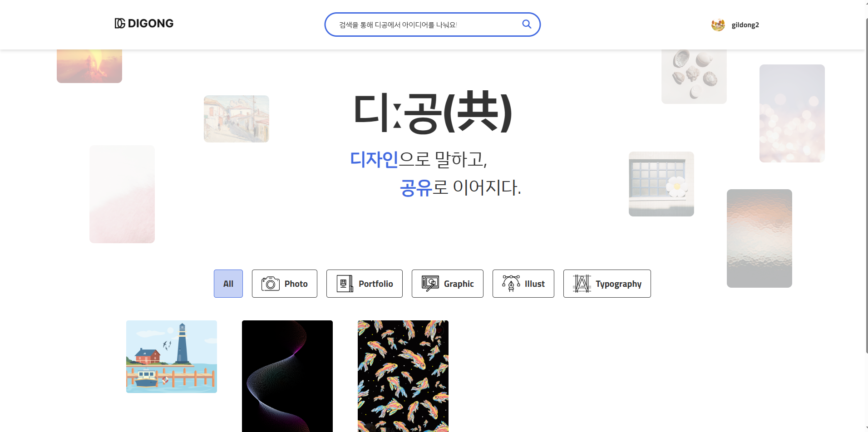Enable the Photo category filter
The image size is (868, 432).
point(284,283)
